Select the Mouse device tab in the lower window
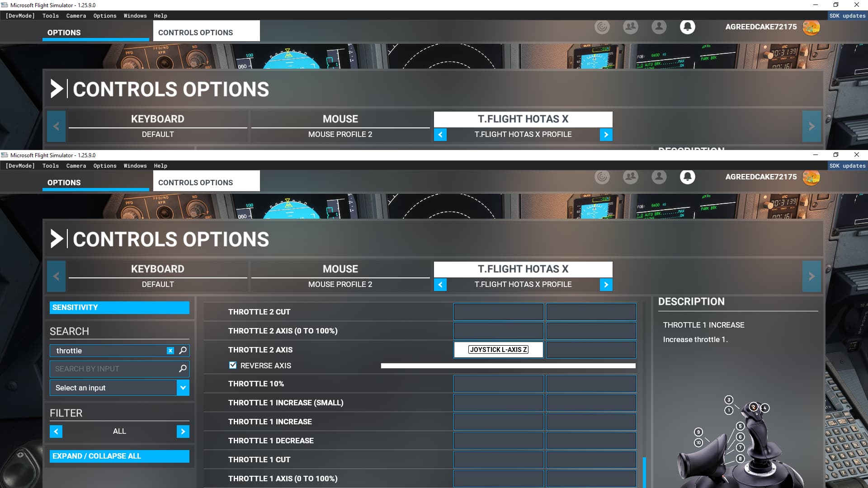Image resolution: width=868 pixels, height=488 pixels. tap(340, 269)
